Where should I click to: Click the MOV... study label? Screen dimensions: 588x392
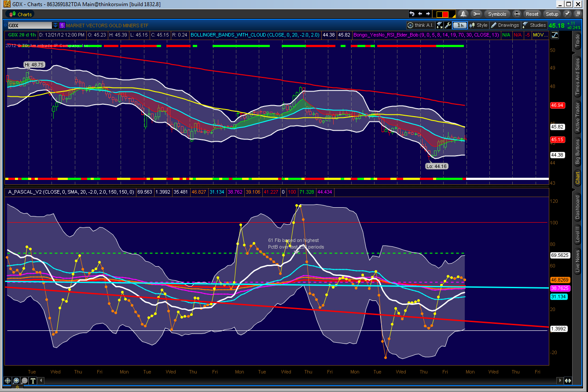540,35
